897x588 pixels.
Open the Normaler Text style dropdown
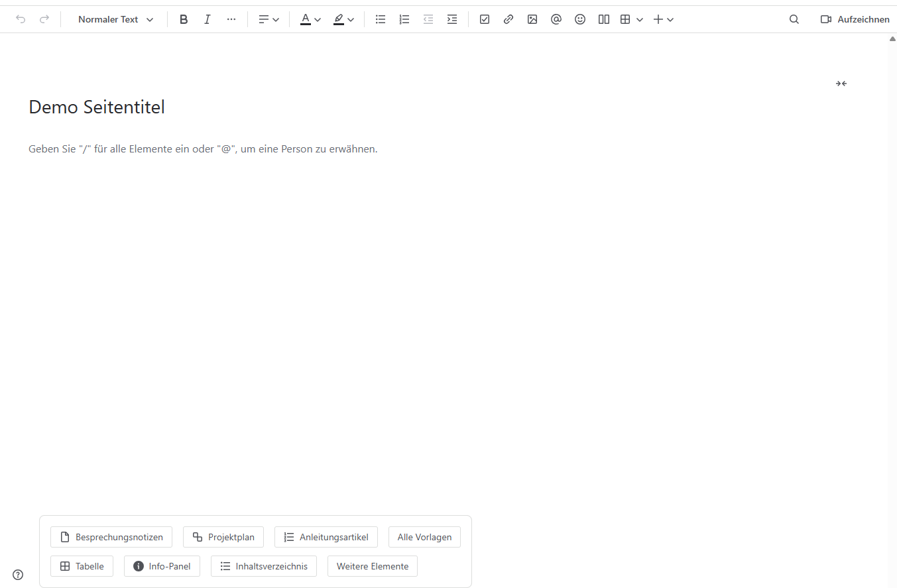(x=115, y=19)
